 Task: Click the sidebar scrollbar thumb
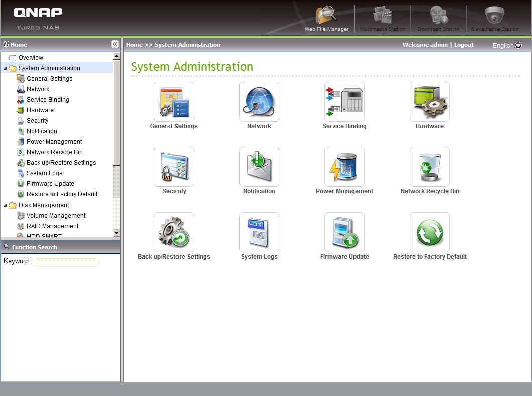click(x=116, y=113)
